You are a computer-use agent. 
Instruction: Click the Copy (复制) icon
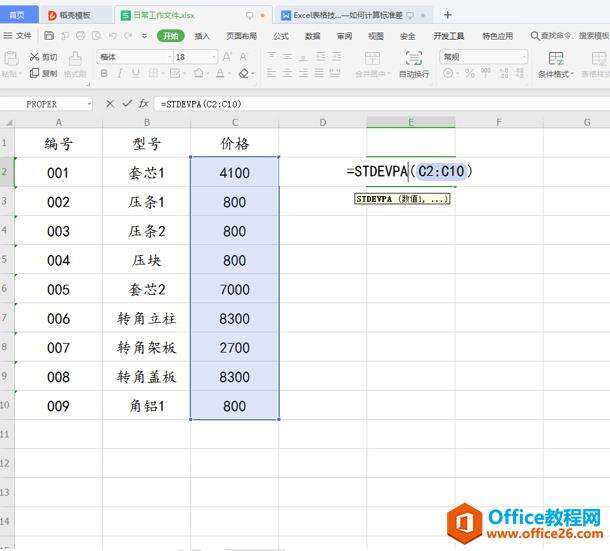point(34,73)
